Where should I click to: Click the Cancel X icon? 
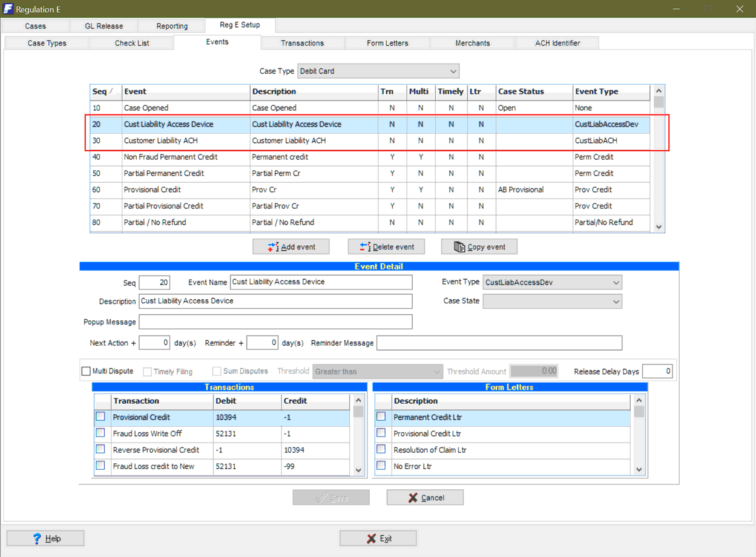413,498
